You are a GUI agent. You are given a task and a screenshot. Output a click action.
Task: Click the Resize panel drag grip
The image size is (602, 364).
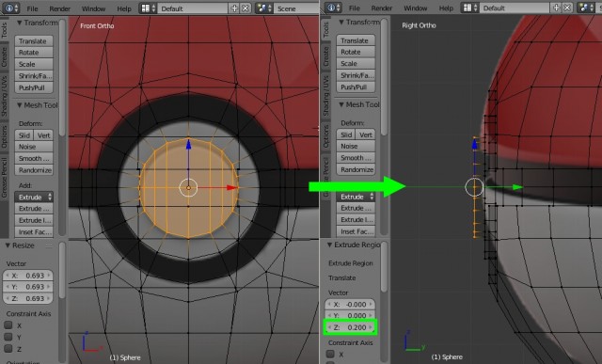pyautogui.click(x=49, y=245)
